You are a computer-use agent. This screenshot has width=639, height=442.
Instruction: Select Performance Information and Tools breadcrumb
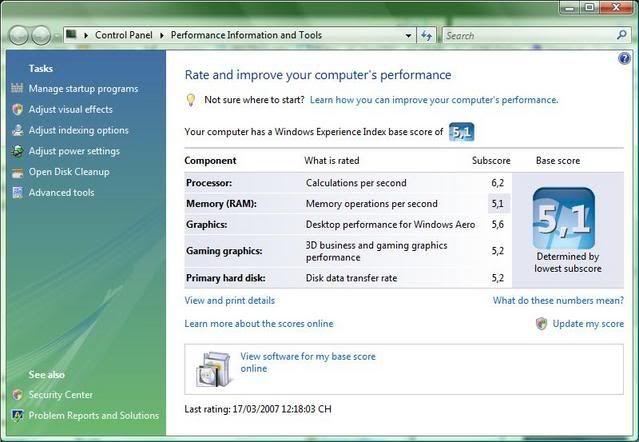coord(246,35)
